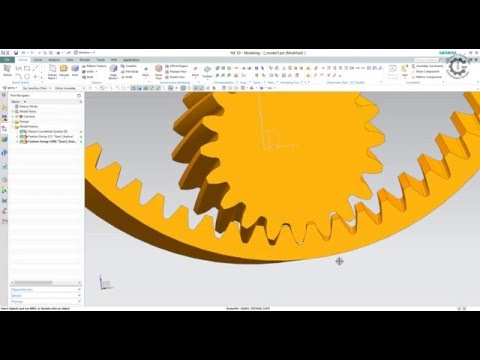Select the History Mode tree item
The height and width of the screenshot is (360, 480).
[26, 107]
